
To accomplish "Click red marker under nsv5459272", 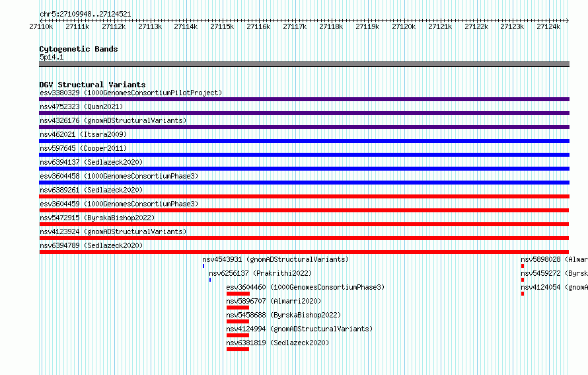I will 523,280.
